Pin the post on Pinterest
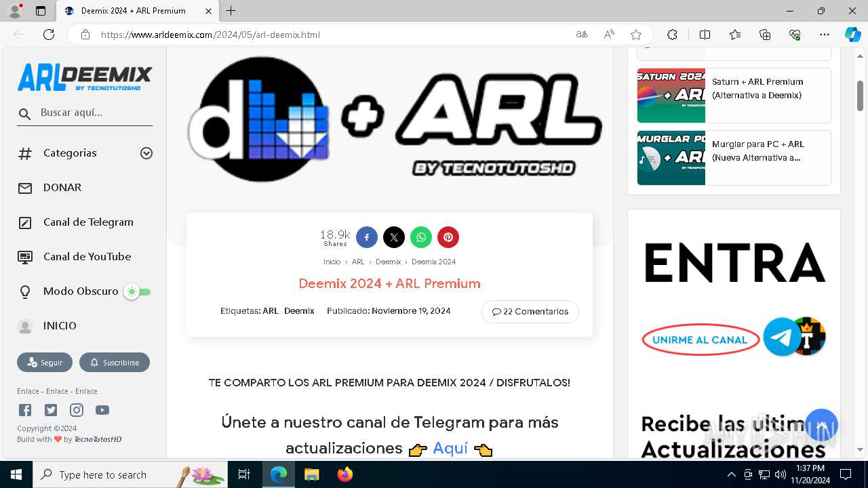 [448, 237]
